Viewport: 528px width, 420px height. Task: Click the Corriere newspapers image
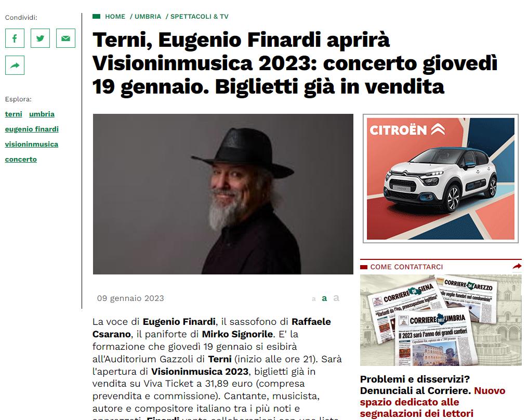441,320
